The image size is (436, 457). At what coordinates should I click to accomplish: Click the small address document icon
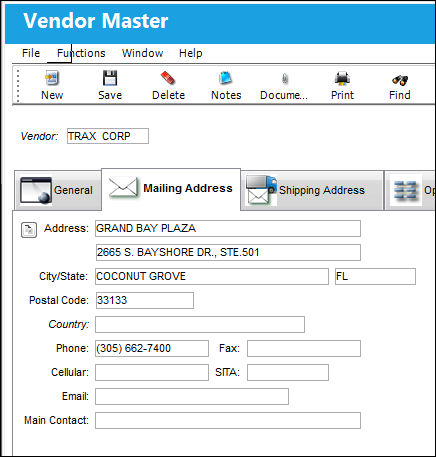29,230
